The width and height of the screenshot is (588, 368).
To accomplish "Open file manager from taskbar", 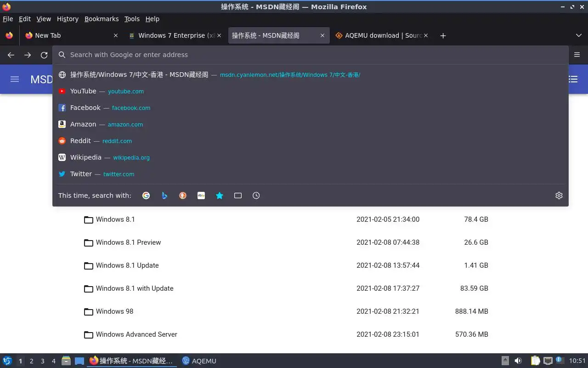I will 66,361.
